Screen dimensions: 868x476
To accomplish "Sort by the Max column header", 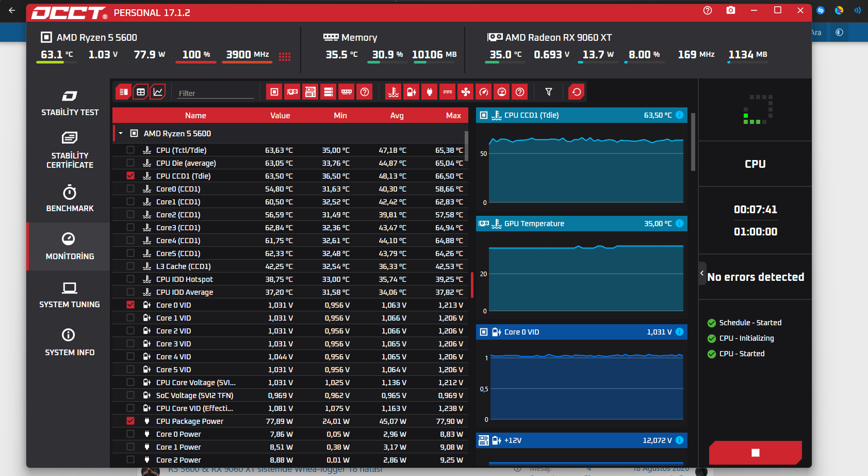I will tap(453, 116).
